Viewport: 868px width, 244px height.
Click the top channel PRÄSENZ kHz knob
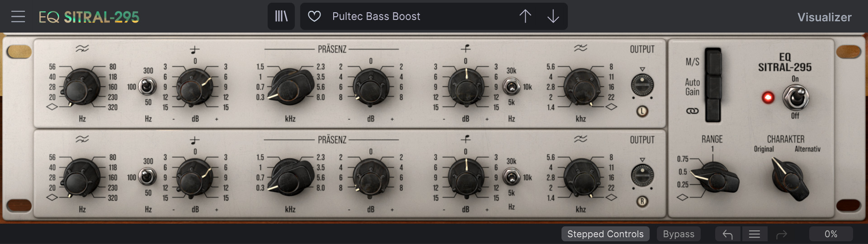(x=291, y=86)
